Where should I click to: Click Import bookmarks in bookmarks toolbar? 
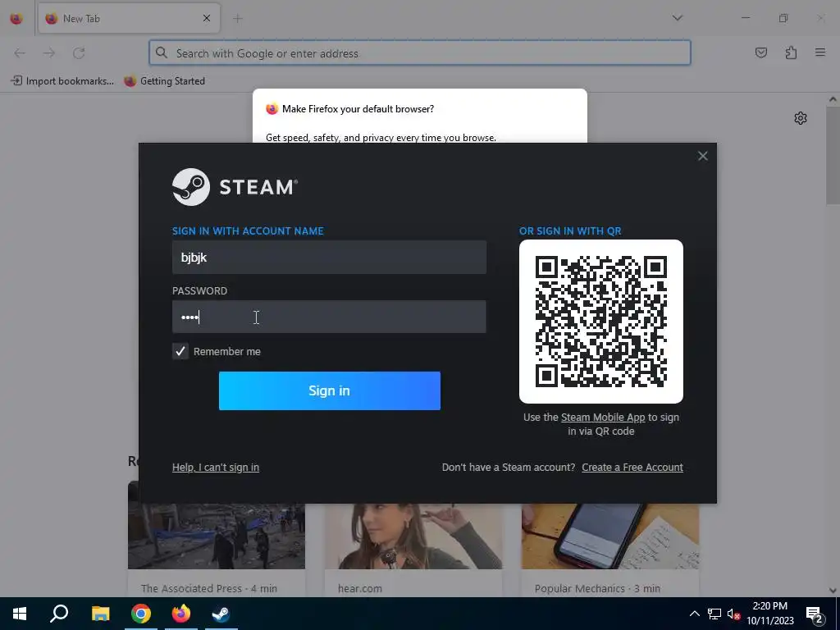[62, 81]
